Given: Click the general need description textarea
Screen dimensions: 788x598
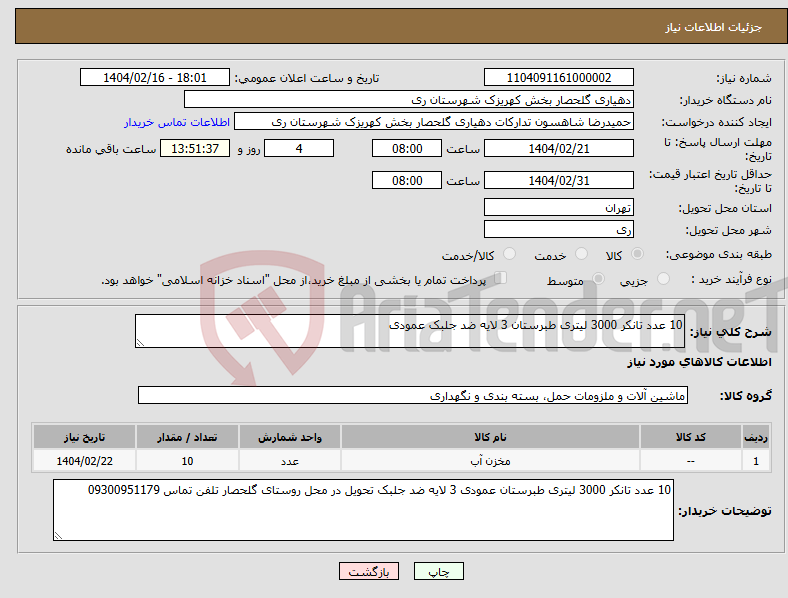Looking at the screenshot, I should point(410,331).
